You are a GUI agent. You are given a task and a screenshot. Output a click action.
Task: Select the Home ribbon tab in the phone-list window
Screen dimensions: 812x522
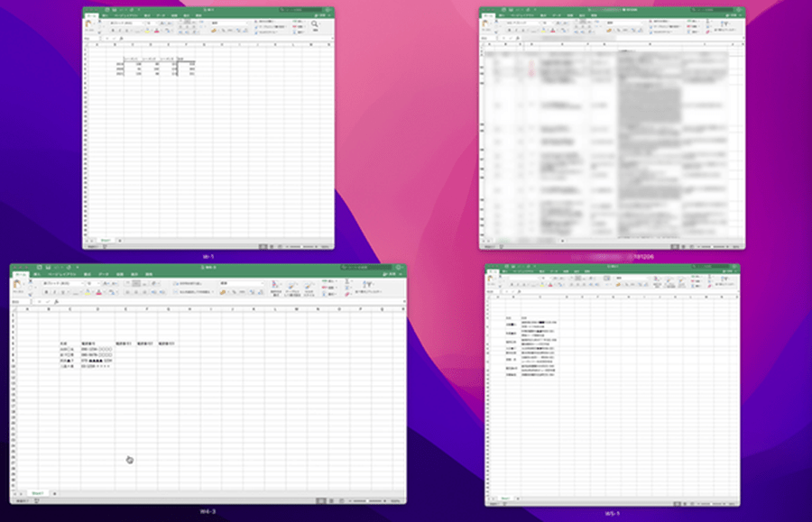click(22, 274)
